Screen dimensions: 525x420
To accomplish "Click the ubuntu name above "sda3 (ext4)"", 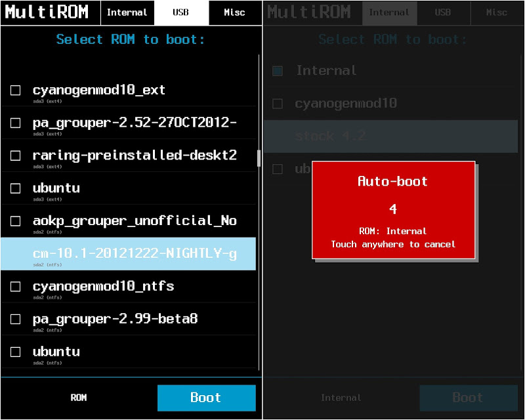I will (x=56, y=188).
